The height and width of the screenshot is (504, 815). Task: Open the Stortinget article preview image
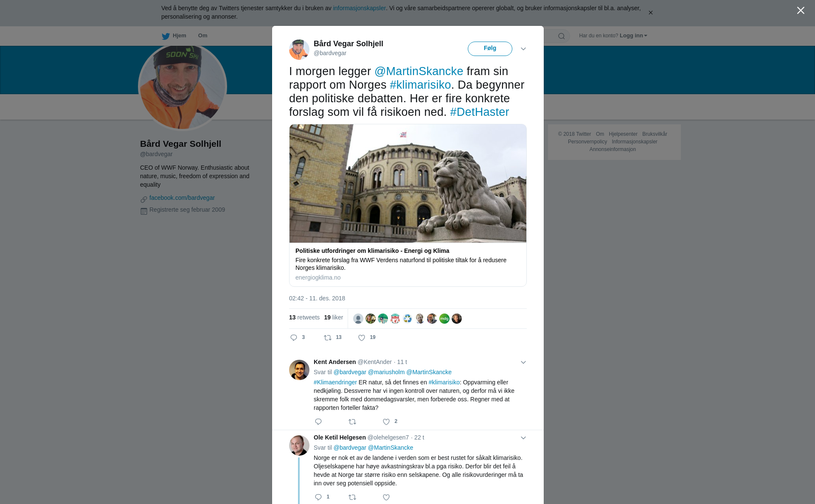[x=408, y=183]
